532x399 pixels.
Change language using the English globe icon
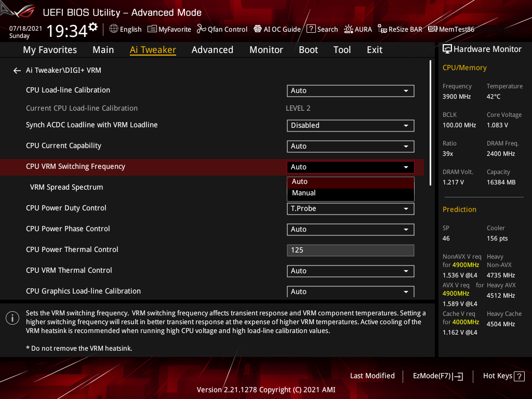pos(125,29)
